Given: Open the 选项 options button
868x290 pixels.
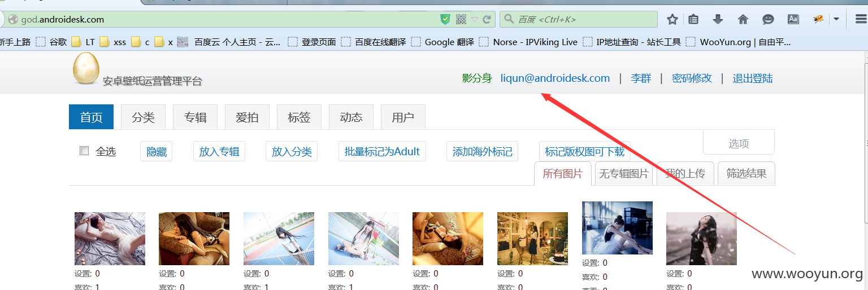Looking at the screenshot, I should coord(739,143).
